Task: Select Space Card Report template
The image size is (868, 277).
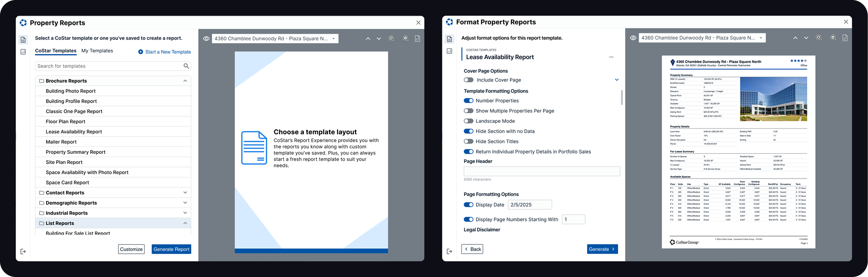Action: pyautogui.click(x=113, y=183)
